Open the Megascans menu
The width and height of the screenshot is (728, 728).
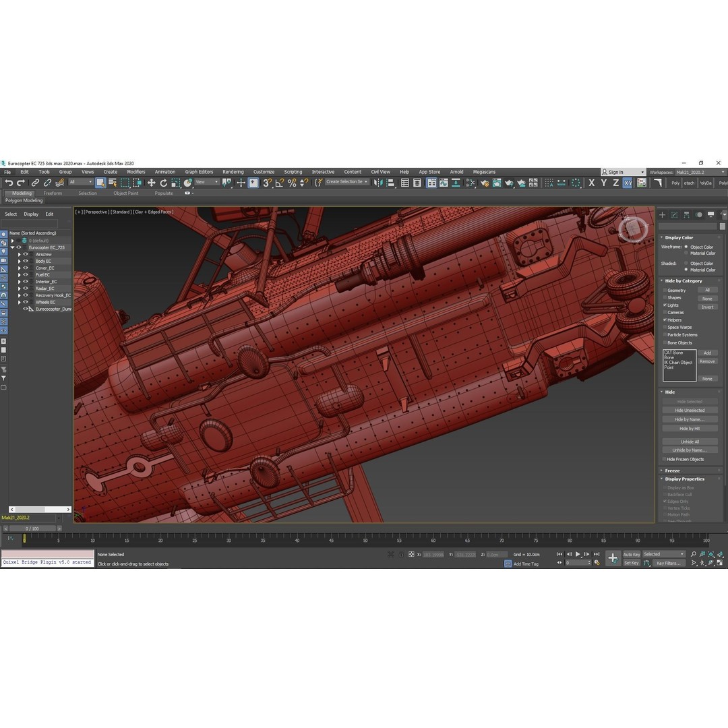click(484, 172)
